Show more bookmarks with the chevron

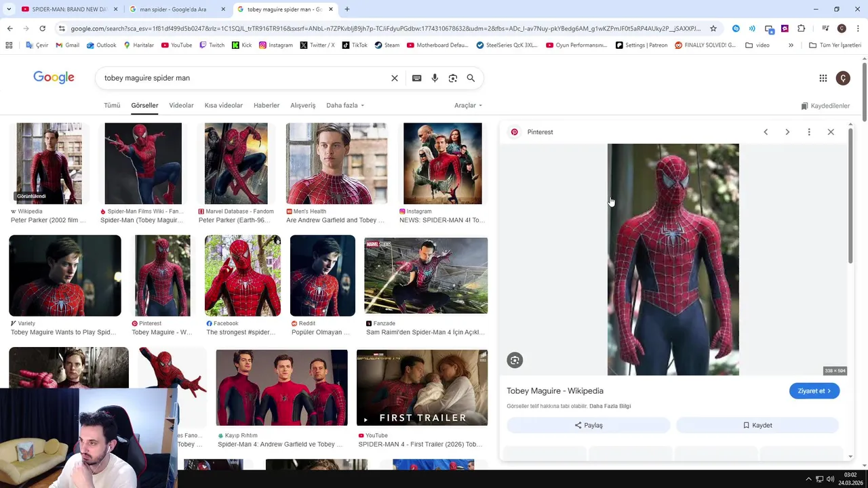(791, 45)
